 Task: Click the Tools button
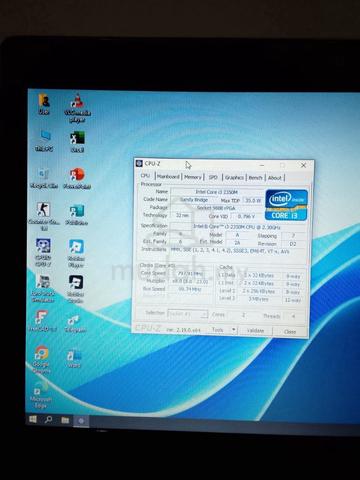click(218, 330)
